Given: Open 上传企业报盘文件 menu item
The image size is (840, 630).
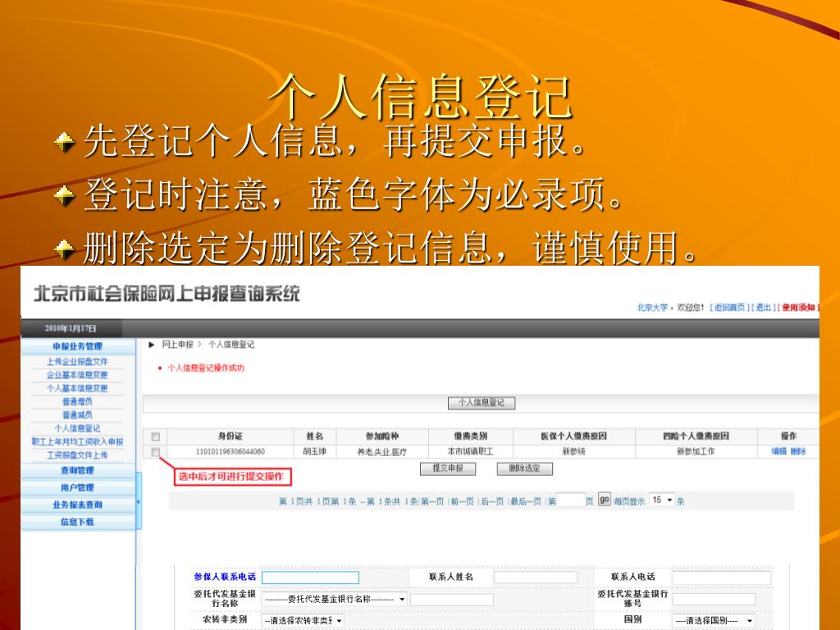Looking at the screenshot, I should tap(77, 362).
